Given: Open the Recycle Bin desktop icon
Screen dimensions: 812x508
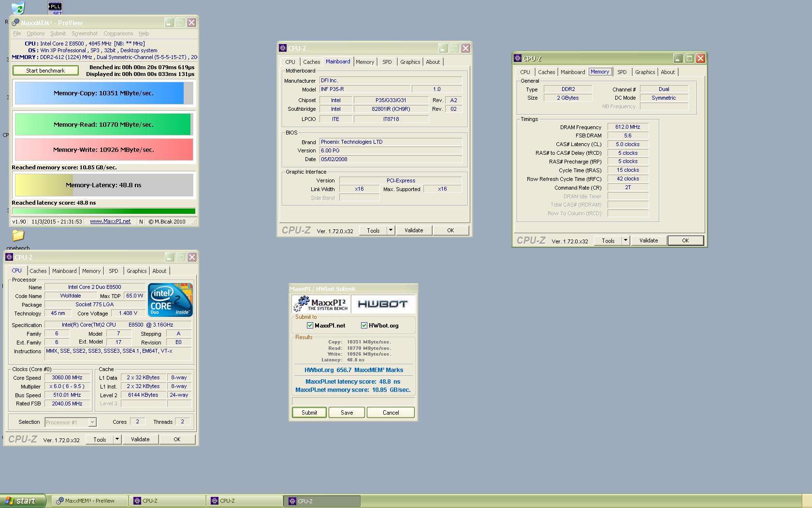Looking at the screenshot, I should point(17,8).
